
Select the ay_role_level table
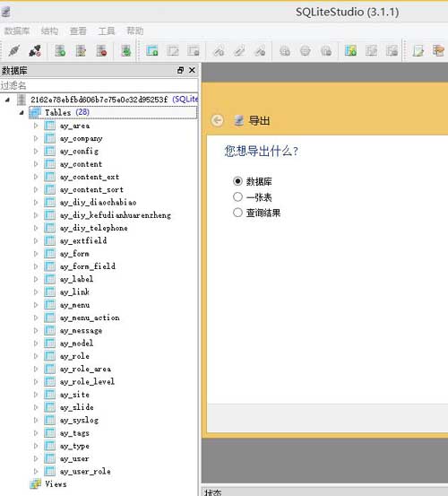pos(87,382)
